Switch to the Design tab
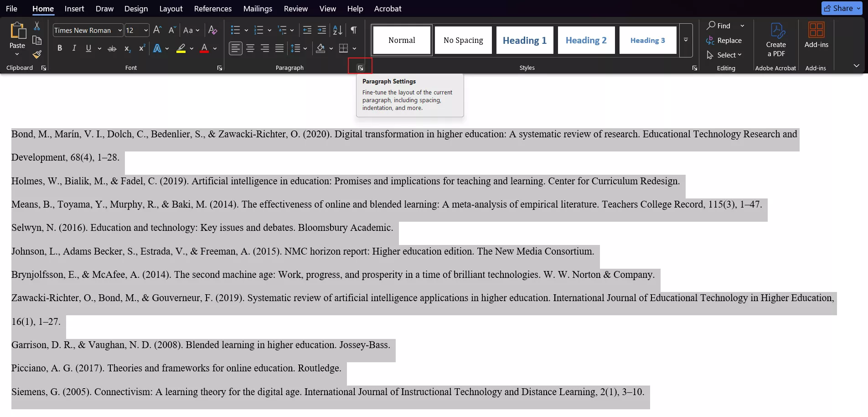This screenshot has height=417, width=868. (136, 9)
